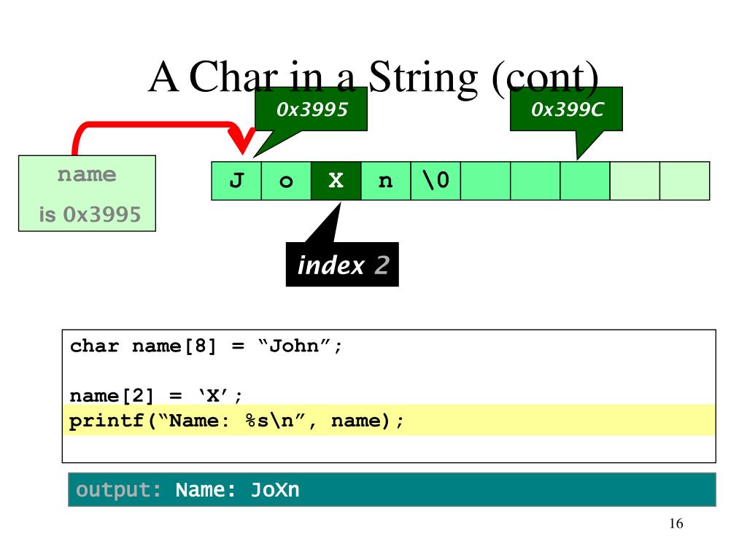
Task: Click the slide page number 16
Action: (x=676, y=524)
